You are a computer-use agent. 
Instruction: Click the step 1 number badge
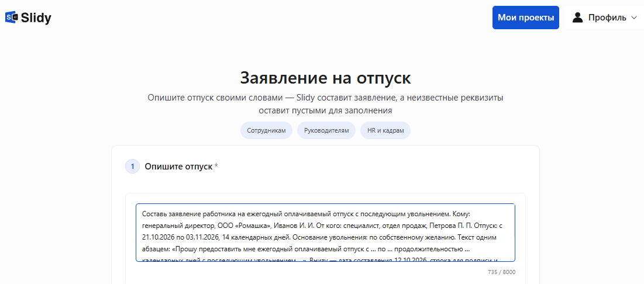[x=133, y=167]
